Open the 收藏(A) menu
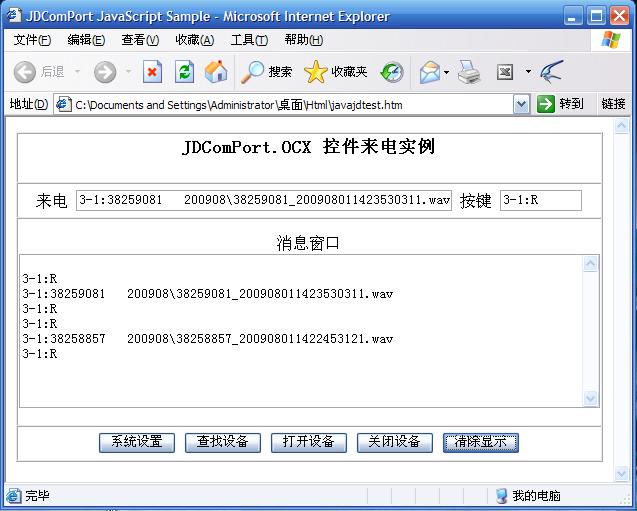Viewport: 637px width, 511px height. pos(195,40)
